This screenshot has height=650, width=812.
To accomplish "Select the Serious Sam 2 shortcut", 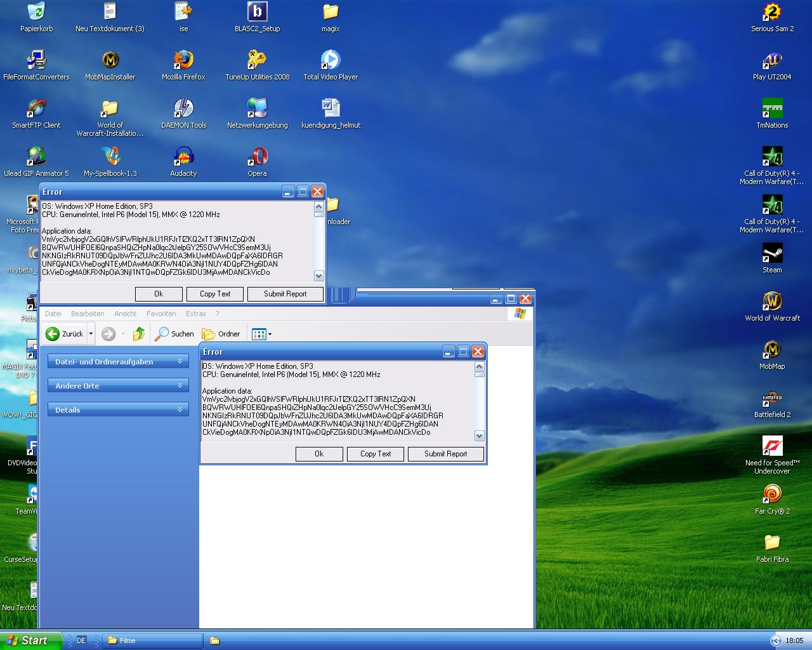I will click(x=772, y=17).
